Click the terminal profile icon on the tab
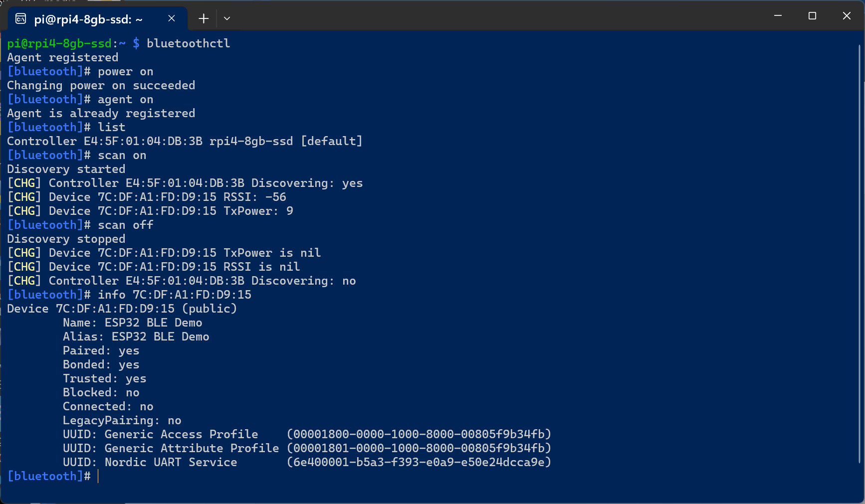Image resolution: width=865 pixels, height=504 pixels. [x=21, y=19]
